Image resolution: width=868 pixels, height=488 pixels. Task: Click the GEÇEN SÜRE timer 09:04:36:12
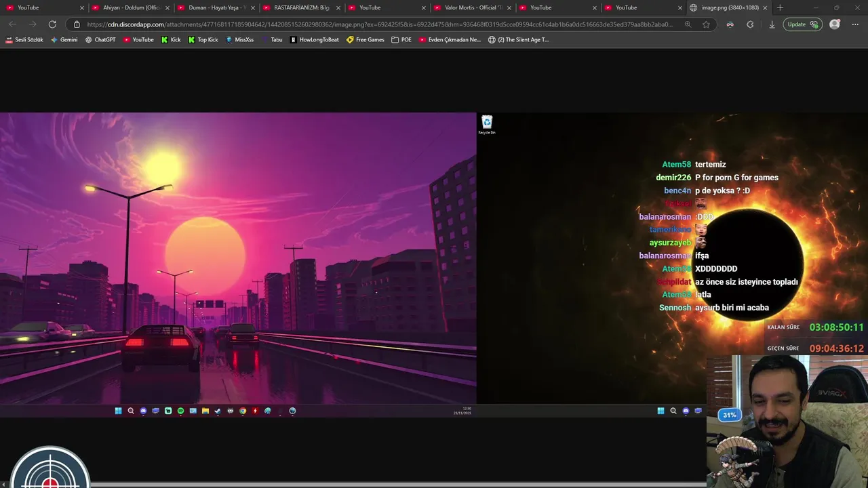(x=836, y=348)
